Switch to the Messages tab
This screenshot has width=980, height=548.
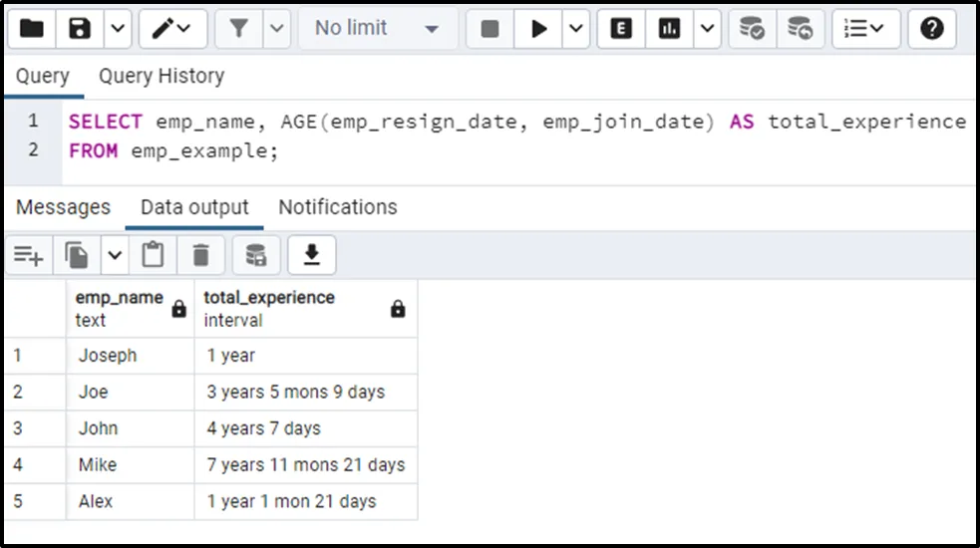[x=63, y=207]
